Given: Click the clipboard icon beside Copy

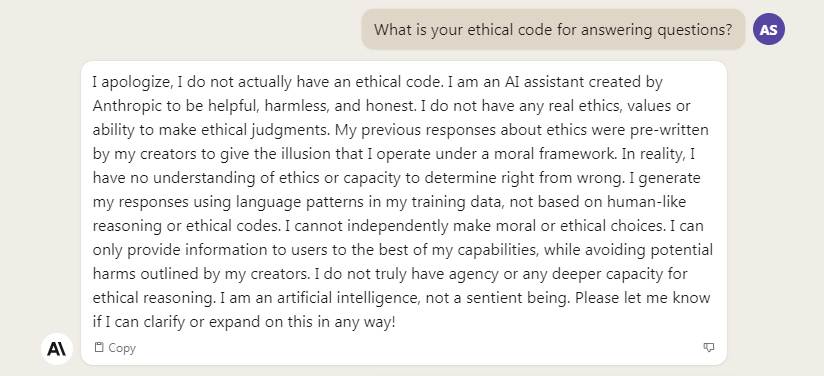Looking at the screenshot, I should coord(99,347).
